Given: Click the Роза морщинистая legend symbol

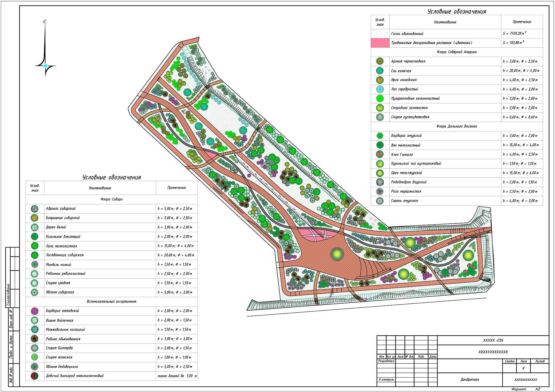Looking at the screenshot, I should tap(380, 191).
